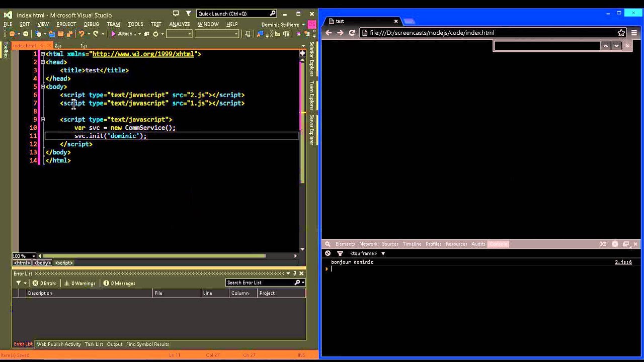Bookmark this page with the star icon
This screenshot has height=362, width=644.
pos(621,33)
